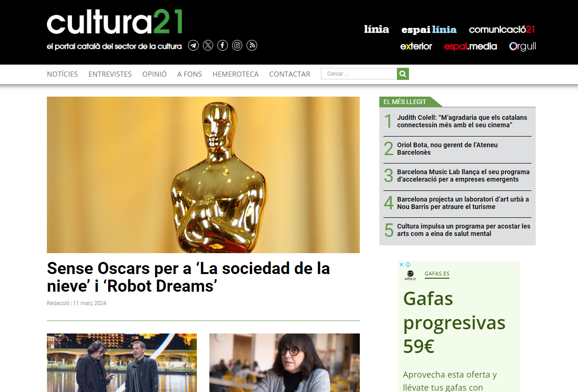Click the site tagline 'el portal català del sector'
578x392 pixels.
click(x=114, y=46)
